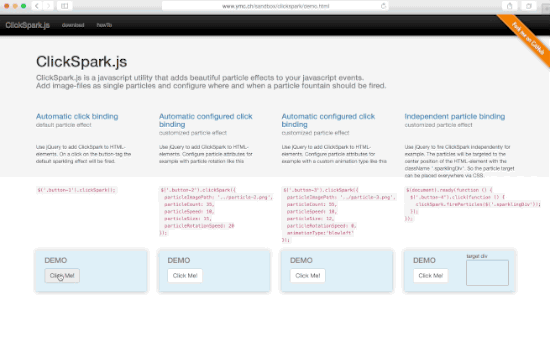Click the Click Me! button in the second demo
550x363 pixels.
(x=185, y=275)
